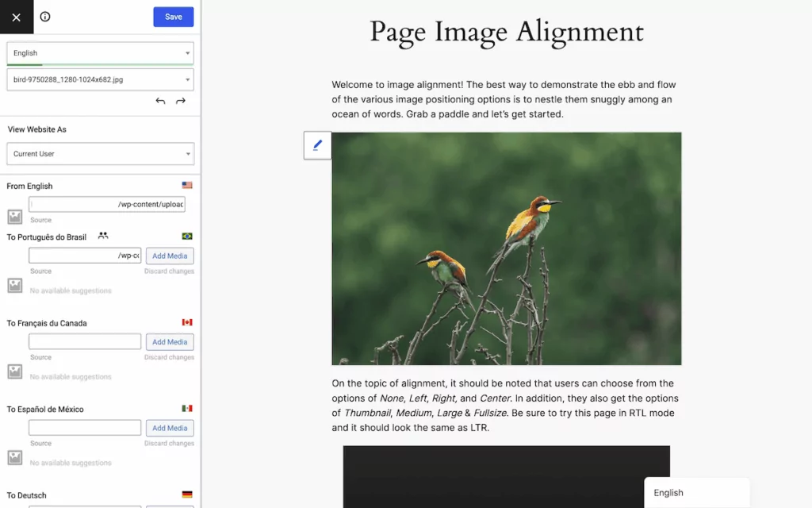The width and height of the screenshot is (812, 508).
Task: Click the Page Image Alignment heading
Action: 507,32
